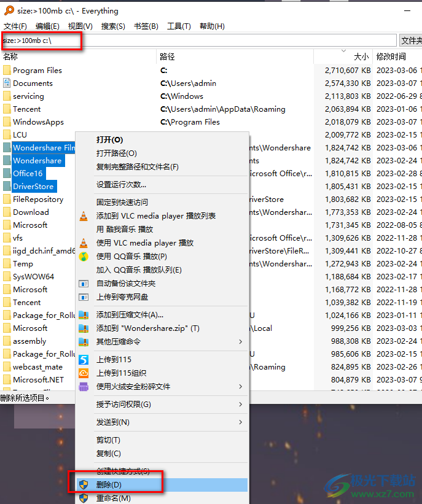Choose 打开(O) in context menu
Viewport: 422px width, 504px height.
tap(162, 139)
